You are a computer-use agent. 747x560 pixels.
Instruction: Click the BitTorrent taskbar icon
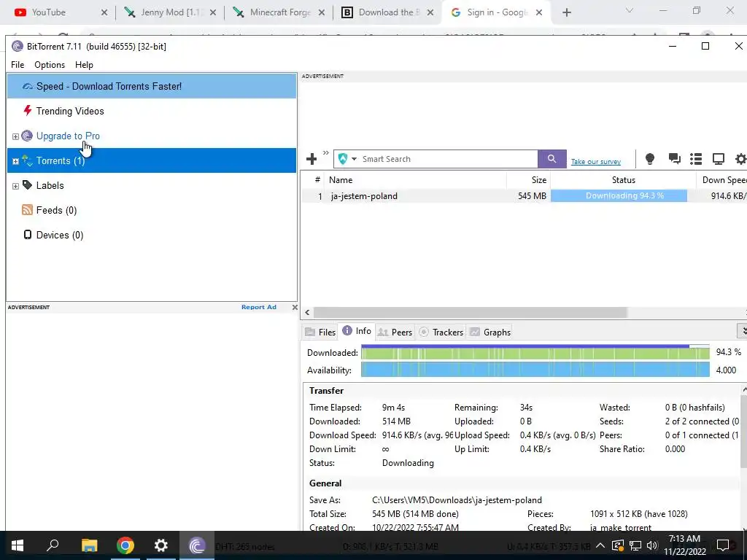click(x=197, y=545)
